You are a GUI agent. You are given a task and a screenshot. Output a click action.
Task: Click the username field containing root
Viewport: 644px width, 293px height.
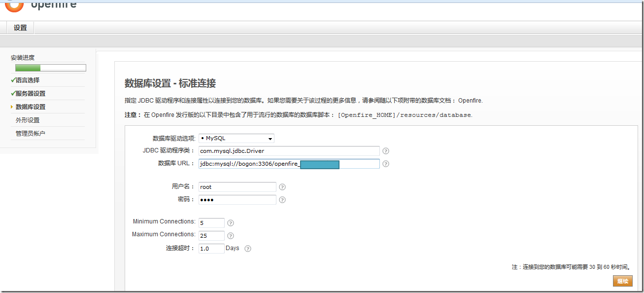[237, 187]
